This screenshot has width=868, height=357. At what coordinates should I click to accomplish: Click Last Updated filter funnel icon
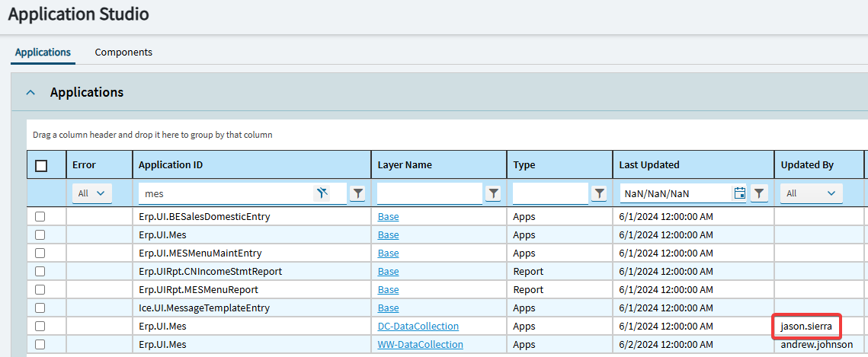pyautogui.click(x=759, y=193)
